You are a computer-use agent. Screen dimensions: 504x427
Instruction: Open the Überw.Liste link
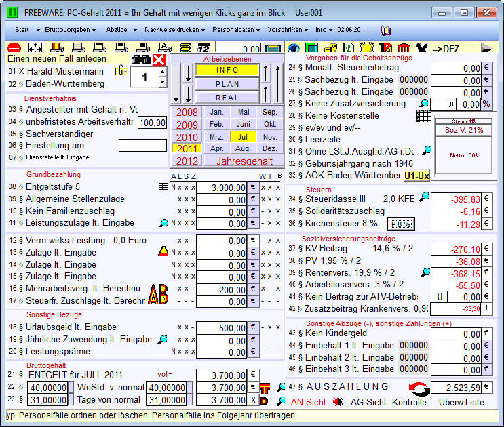pyautogui.click(x=461, y=403)
